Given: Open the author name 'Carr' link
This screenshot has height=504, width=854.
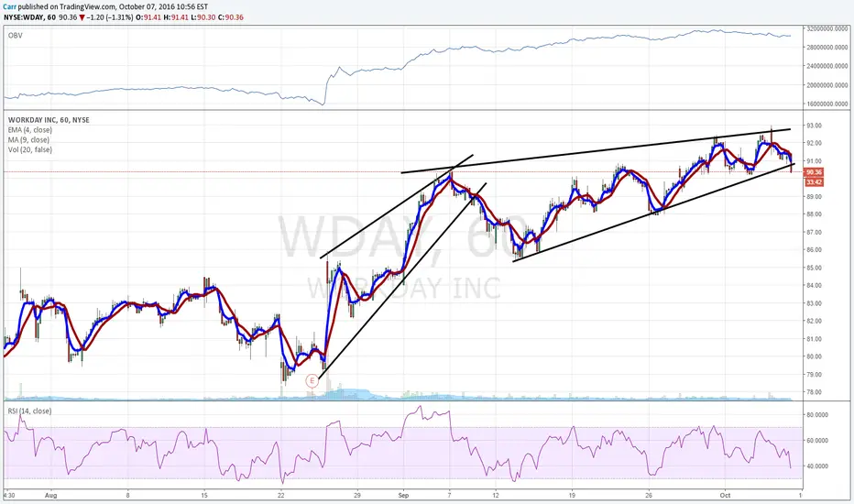Looking at the screenshot, I should pyautogui.click(x=10, y=7).
